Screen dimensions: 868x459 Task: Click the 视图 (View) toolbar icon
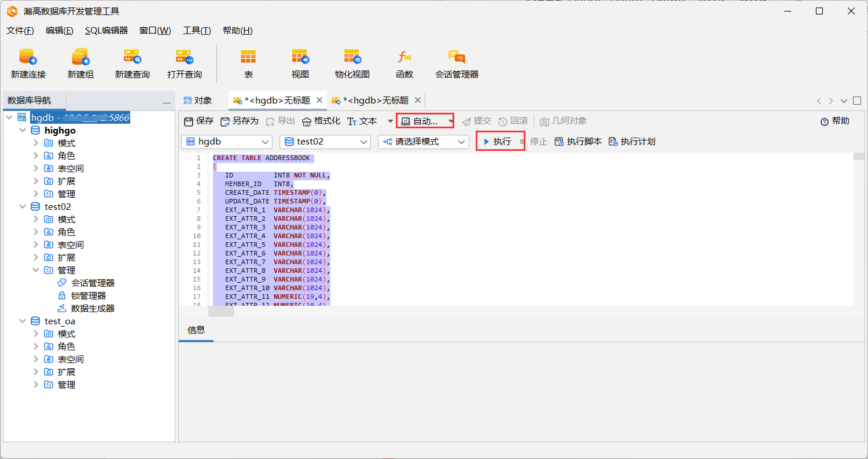tap(300, 57)
